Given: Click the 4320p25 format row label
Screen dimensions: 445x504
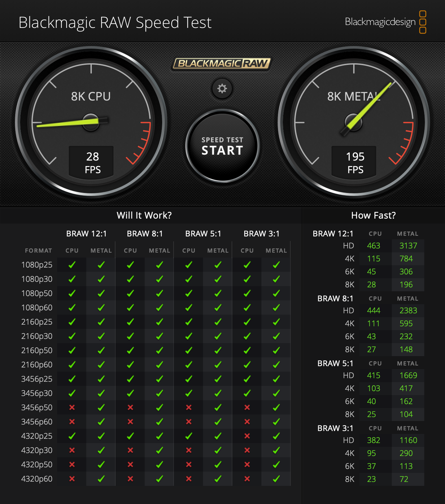Looking at the screenshot, I should click(x=37, y=436).
